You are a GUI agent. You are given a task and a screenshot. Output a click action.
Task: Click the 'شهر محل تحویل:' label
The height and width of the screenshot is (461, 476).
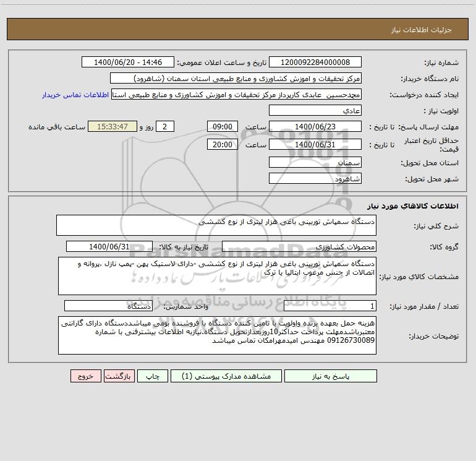pyautogui.click(x=431, y=179)
